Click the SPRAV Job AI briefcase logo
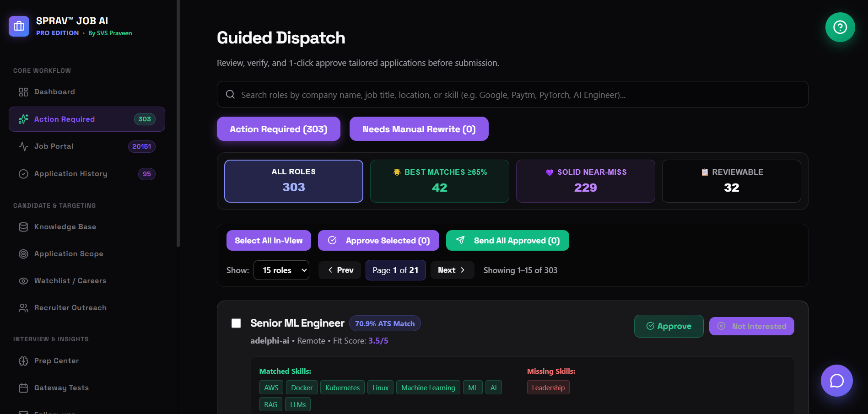This screenshot has height=414, width=868. pyautogui.click(x=19, y=27)
